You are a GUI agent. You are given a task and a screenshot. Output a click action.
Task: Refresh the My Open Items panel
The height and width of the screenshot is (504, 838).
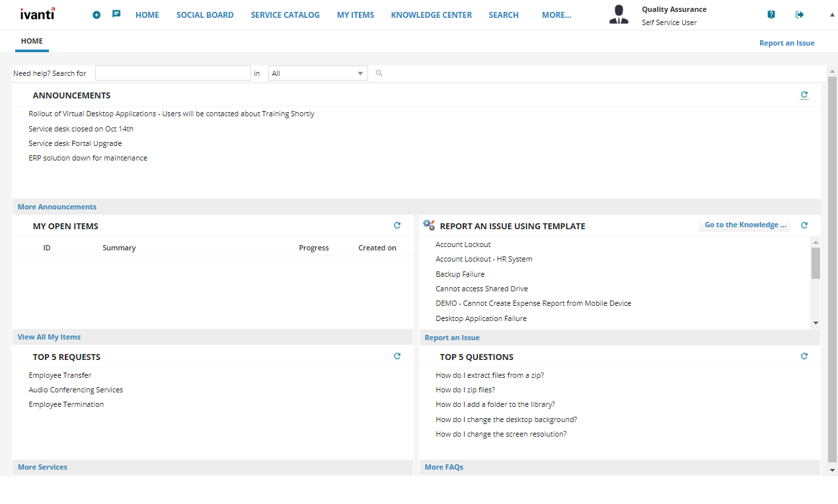click(x=397, y=225)
